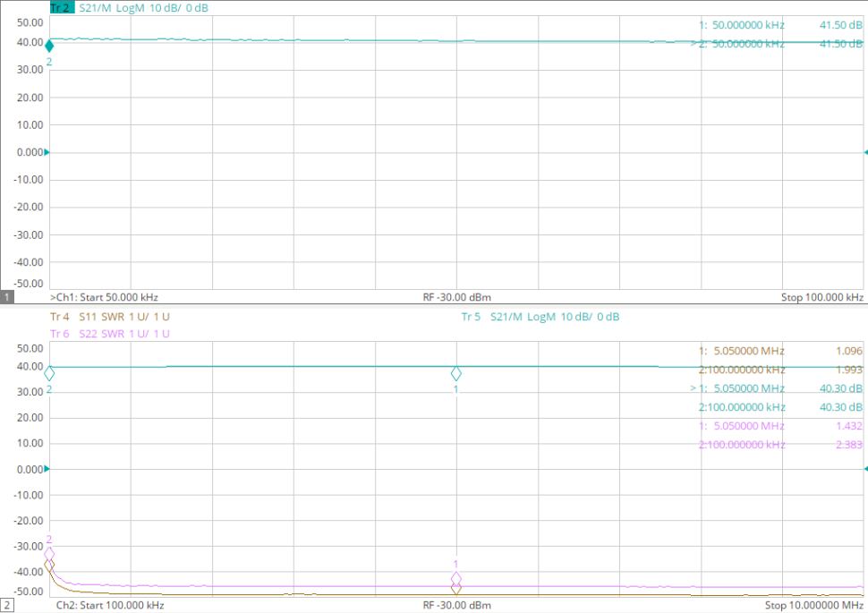This screenshot has height=613, width=868.
Task: Click the filled marker 2 diamond on Tr 2
Action: click(x=49, y=46)
